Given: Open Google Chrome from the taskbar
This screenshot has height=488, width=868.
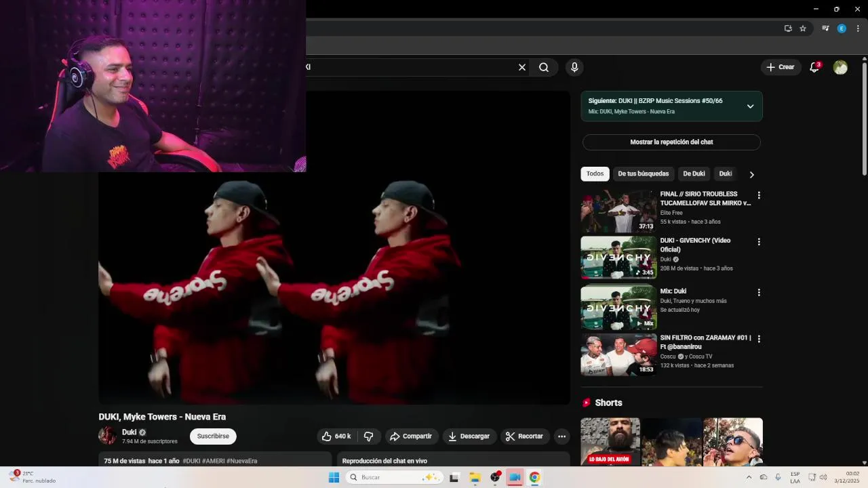Looking at the screenshot, I should (534, 477).
